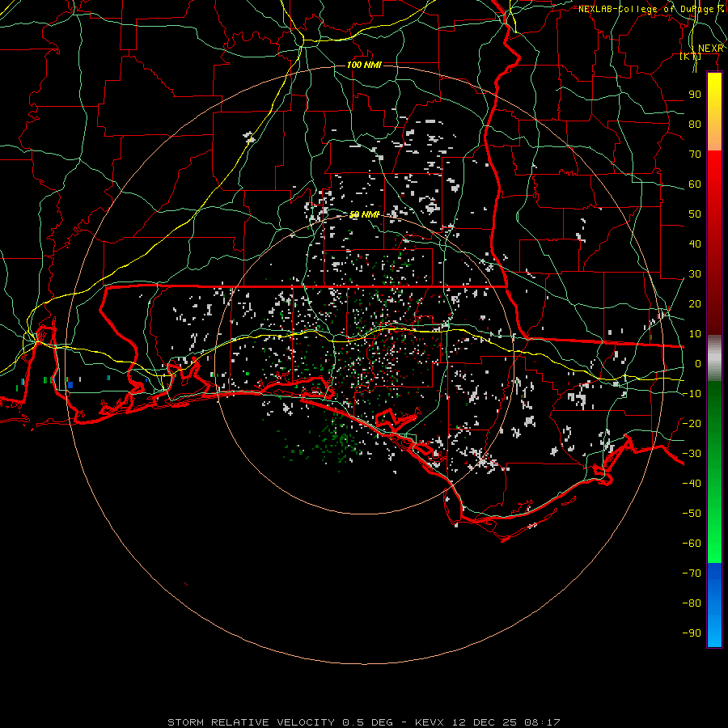Click the 08:17 timestamp in the caption
Viewport: 728px width, 728px height.
[x=542, y=722]
